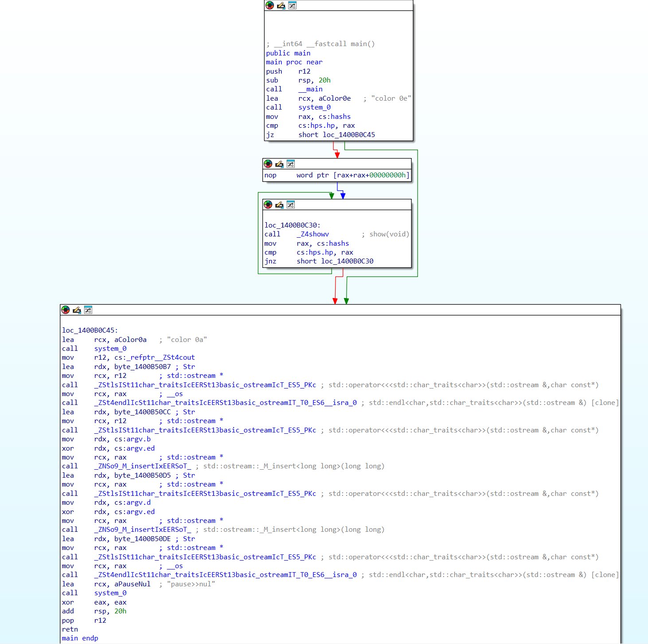
Task: Open color icon on loc_1400B0C30 node
Action: point(268,204)
